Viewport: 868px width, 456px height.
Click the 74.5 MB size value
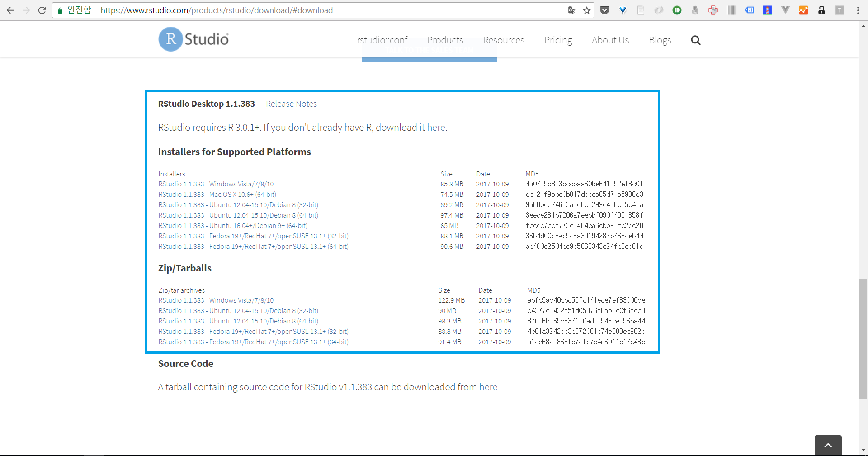[452, 195]
